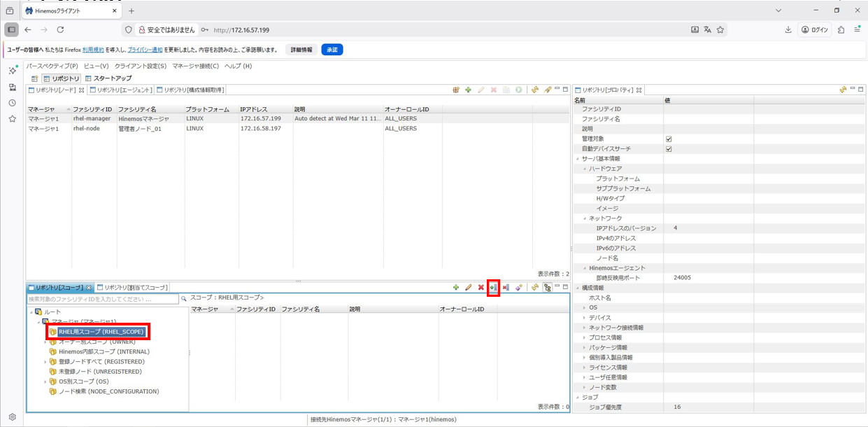Click the red X delete icon in scope panel
868x427 pixels.
[481, 288]
